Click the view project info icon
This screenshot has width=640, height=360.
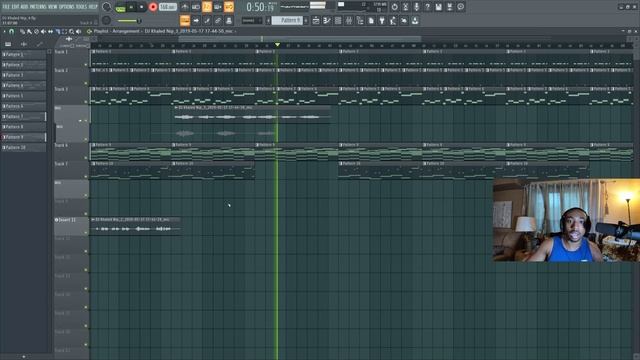pyautogui.click(x=460, y=7)
